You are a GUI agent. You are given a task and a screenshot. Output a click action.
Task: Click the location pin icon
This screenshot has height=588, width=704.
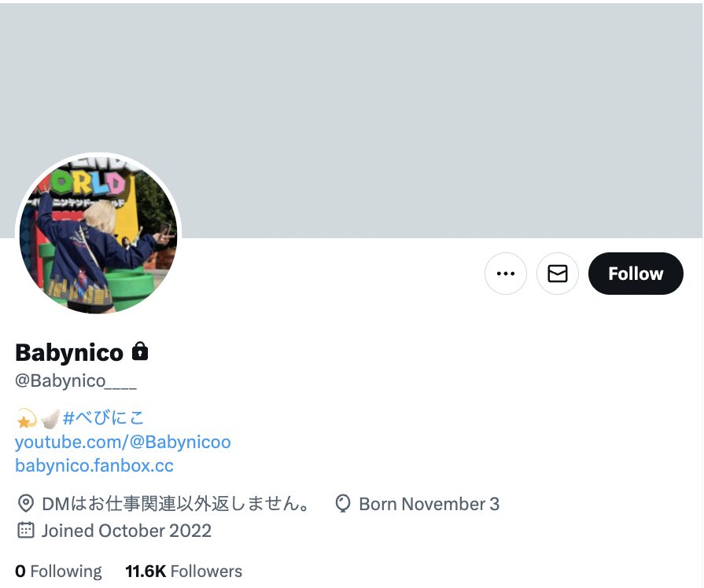coord(25,504)
